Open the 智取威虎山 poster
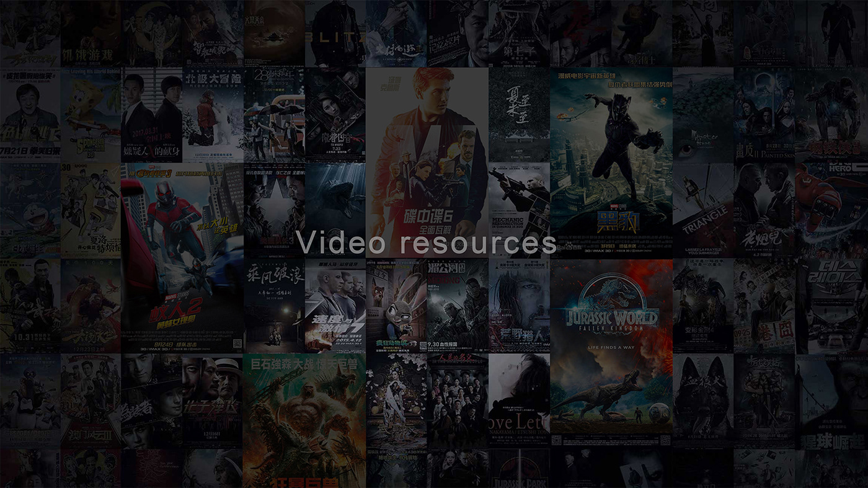 (x=212, y=33)
